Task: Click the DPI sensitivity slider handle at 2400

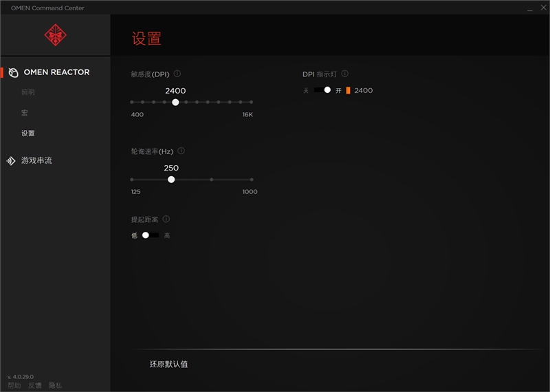Action: tap(175, 102)
